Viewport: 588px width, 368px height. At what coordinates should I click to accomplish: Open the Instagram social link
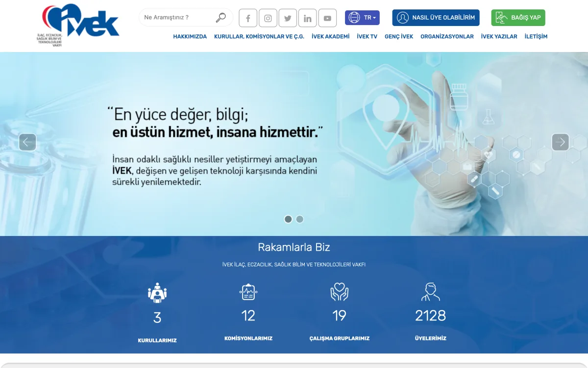tap(268, 18)
